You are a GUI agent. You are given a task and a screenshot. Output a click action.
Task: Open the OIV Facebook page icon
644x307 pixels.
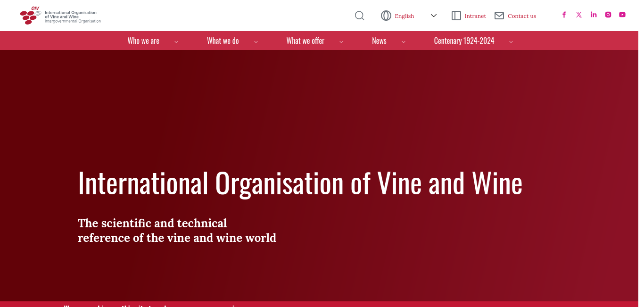(564, 15)
